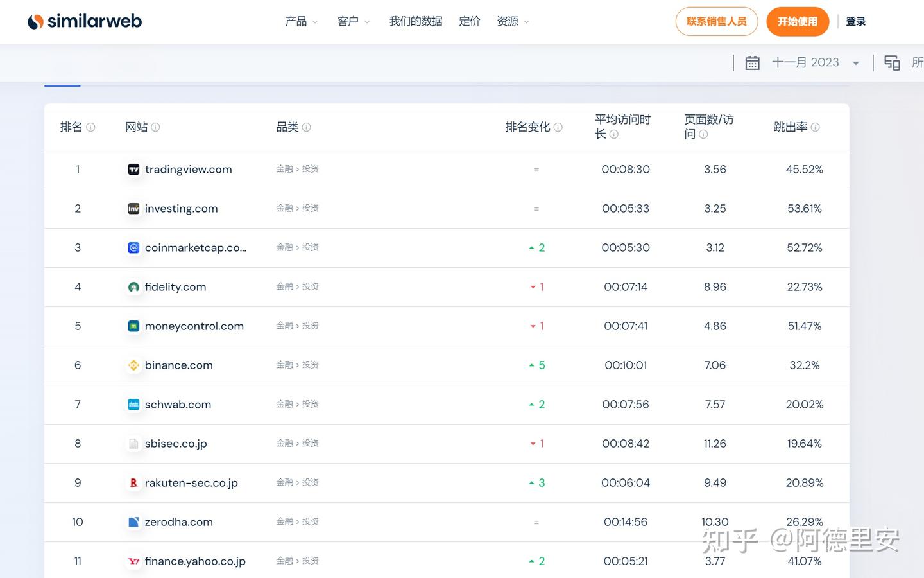Click the coinmarketcap.com favicon

[133, 247]
